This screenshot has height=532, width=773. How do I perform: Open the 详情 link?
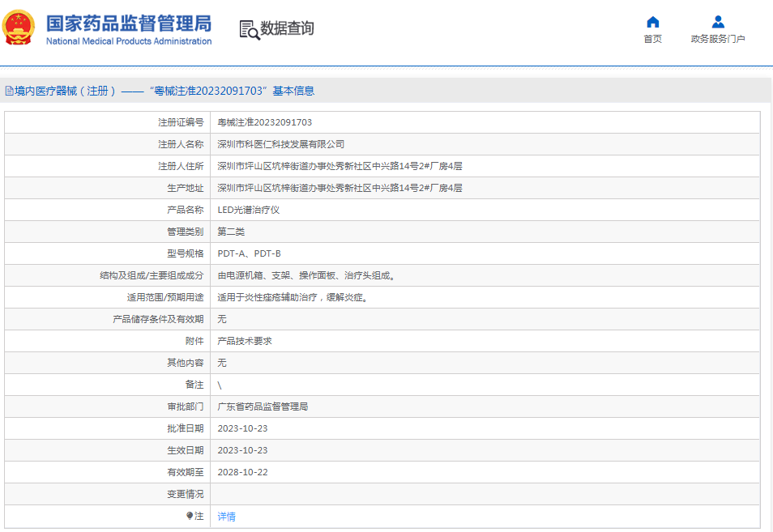[226, 517]
